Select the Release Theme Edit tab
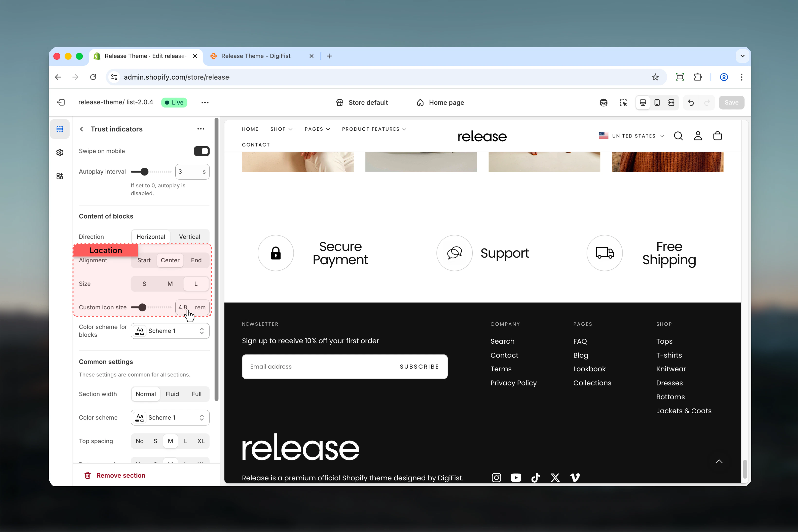The height and width of the screenshot is (532, 798). (146, 56)
